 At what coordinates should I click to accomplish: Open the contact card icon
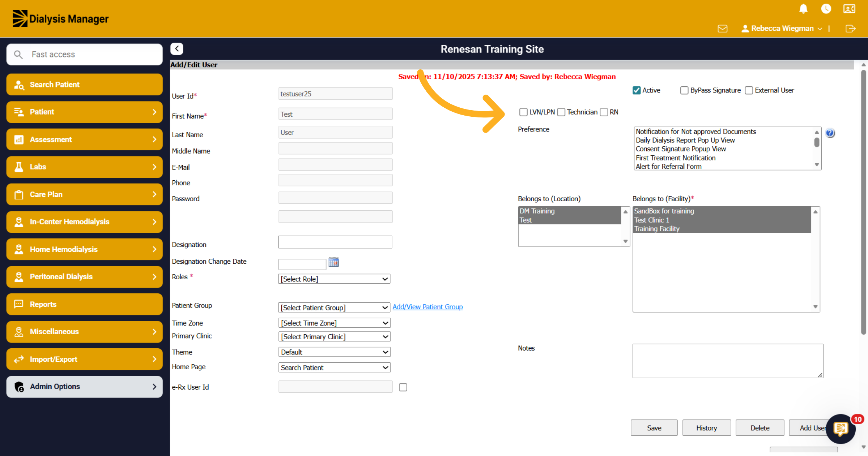(849, 9)
